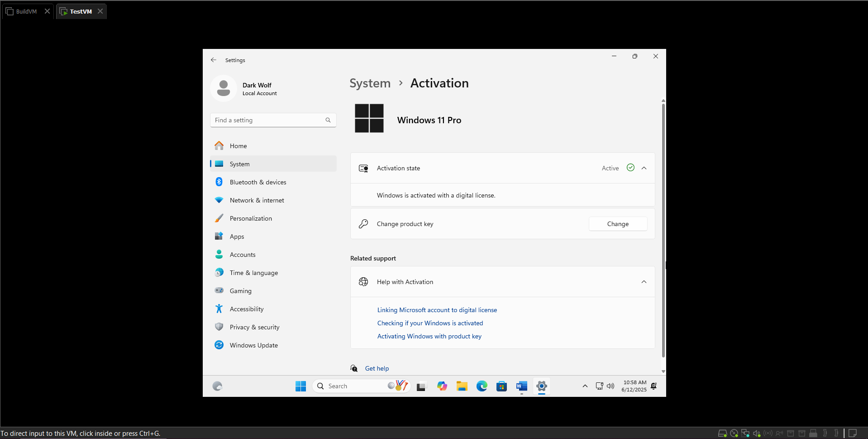Open the notification bell in the system tray
This screenshot has height=439, width=868.
point(654,386)
